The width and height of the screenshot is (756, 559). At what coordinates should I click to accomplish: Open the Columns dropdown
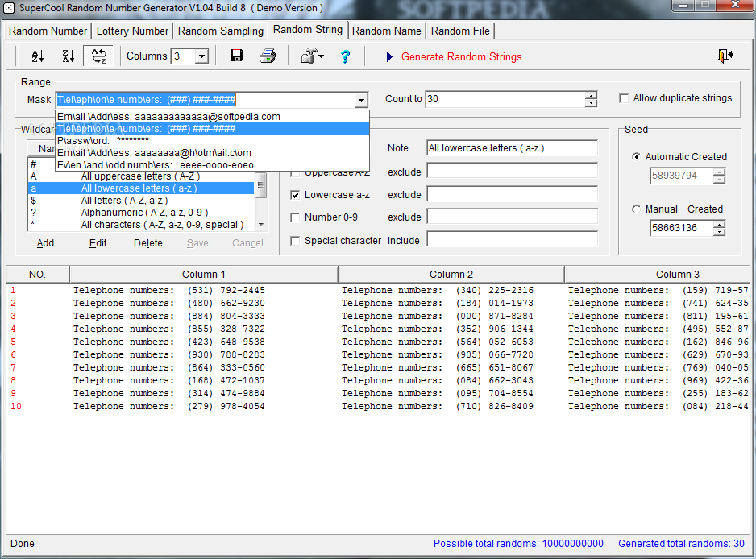click(202, 56)
